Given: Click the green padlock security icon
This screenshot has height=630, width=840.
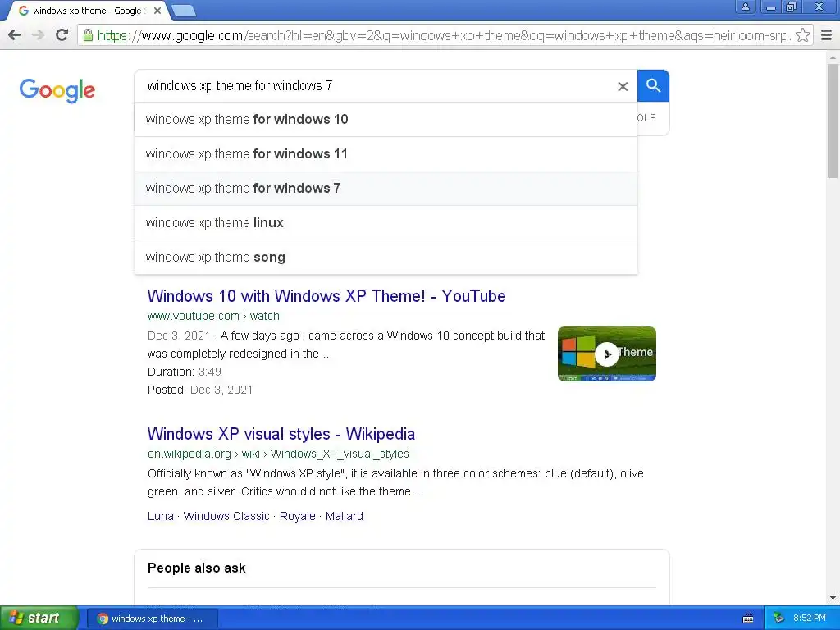Looking at the screenshot, I should point(88,35).
